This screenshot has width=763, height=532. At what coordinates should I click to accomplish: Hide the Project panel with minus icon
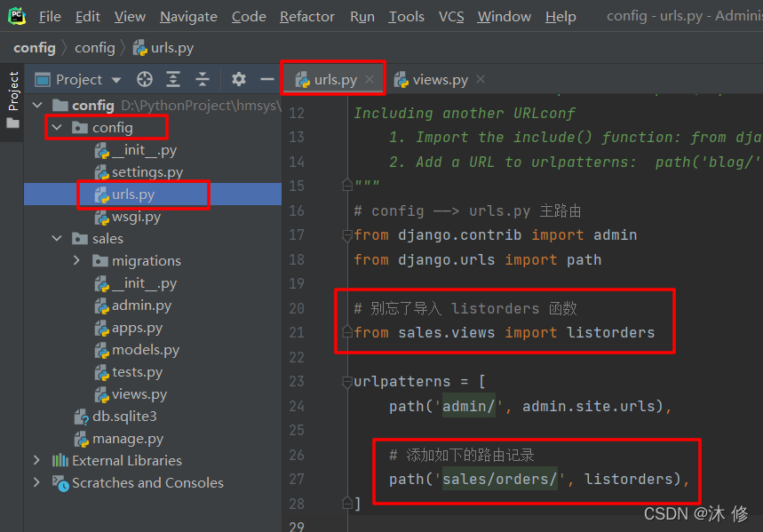click(267, 79)
